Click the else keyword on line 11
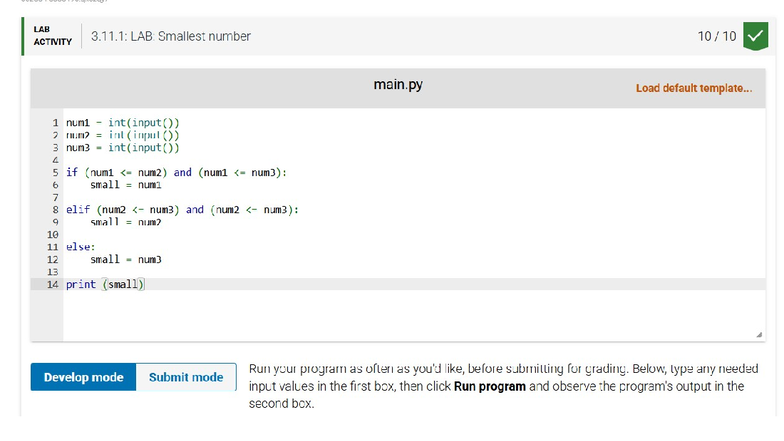The image size is (784, 441). pyautogui.click(x=78, y=247)
